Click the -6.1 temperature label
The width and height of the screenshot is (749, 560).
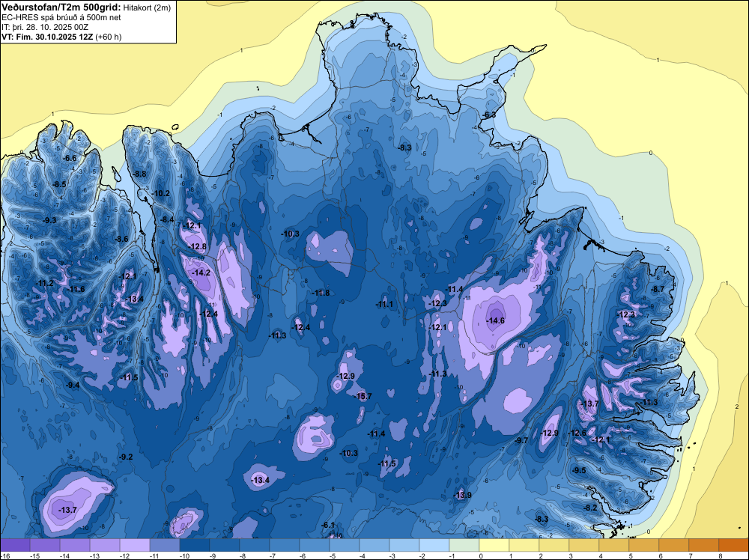pos(329,525)
